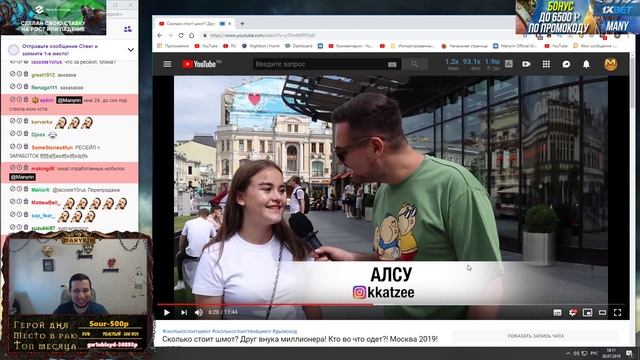
Task: Delete message from MellorX
Action: 26,189
